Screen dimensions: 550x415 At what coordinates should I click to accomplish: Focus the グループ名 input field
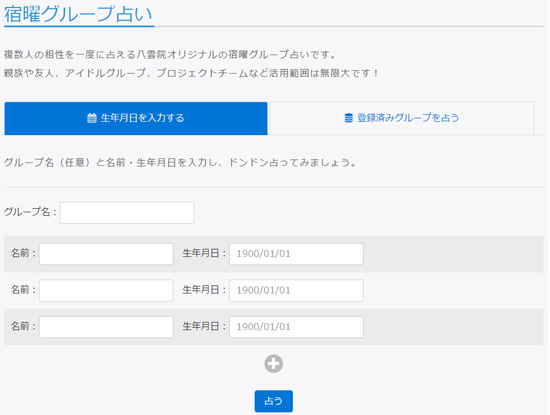click(127, 213)
